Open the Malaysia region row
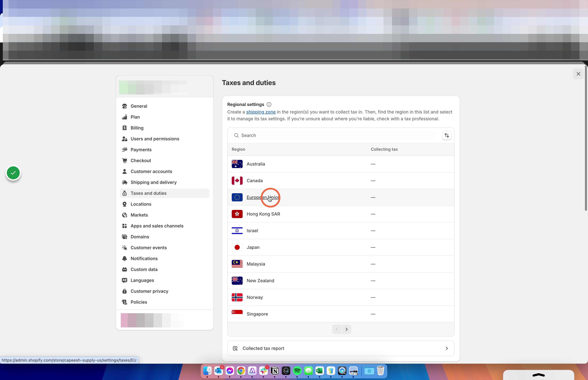The height and width of the screenshot is (380, 588). click(341, 264)
